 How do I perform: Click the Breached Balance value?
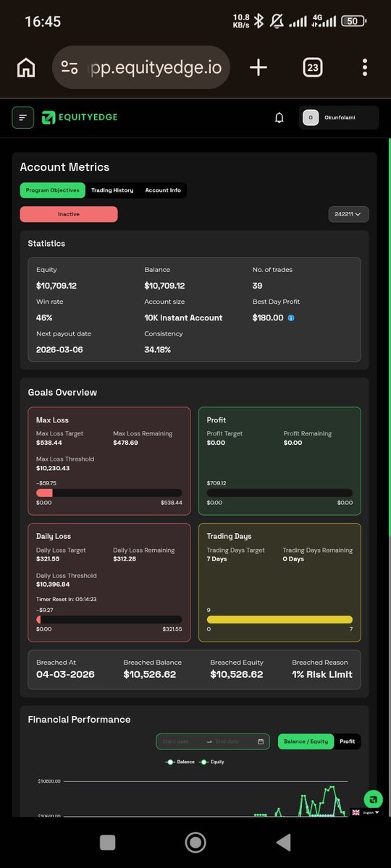149,674
